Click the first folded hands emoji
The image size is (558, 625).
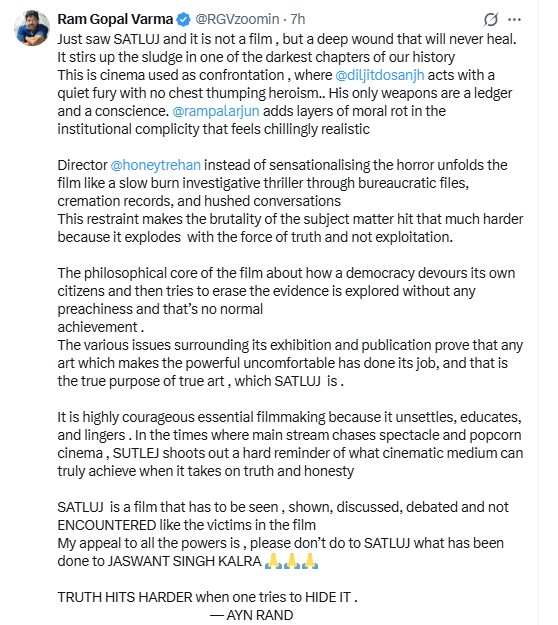(273, 561)
